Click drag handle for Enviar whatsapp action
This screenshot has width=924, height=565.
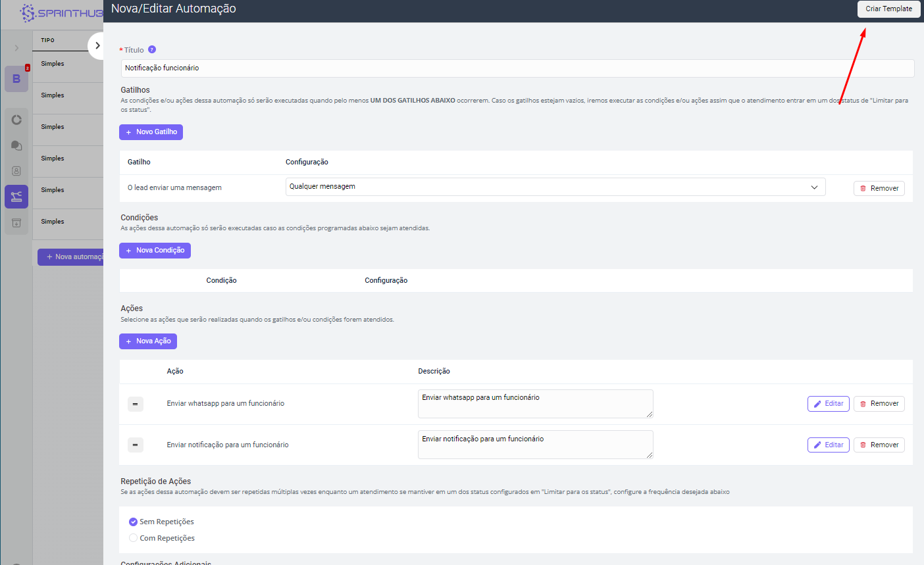135,404
